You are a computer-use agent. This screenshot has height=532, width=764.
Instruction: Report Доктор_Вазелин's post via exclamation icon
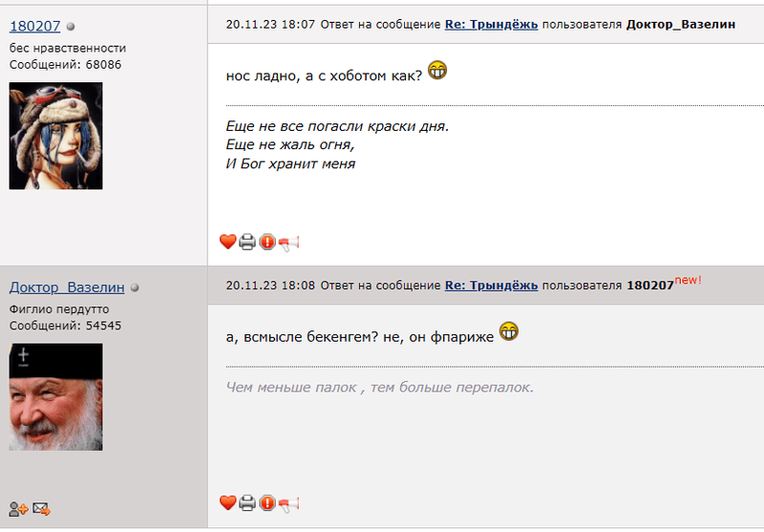267,502
